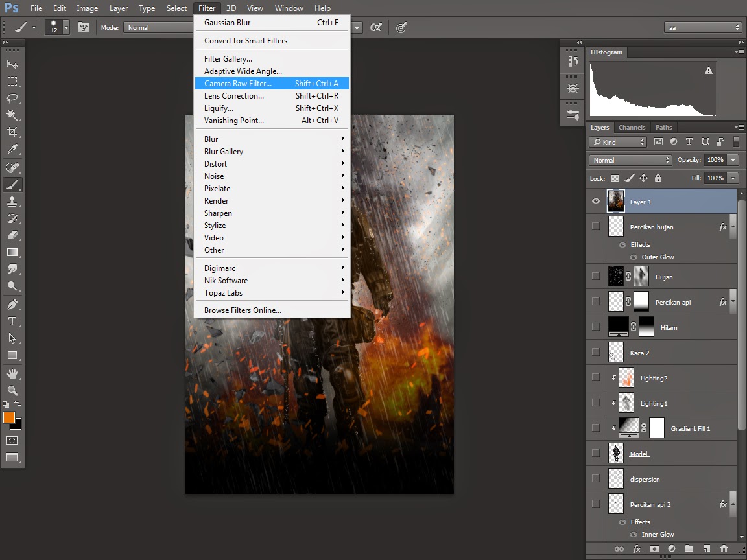Select the Crop tool
The image size is (747, 560).
[12, 132]
